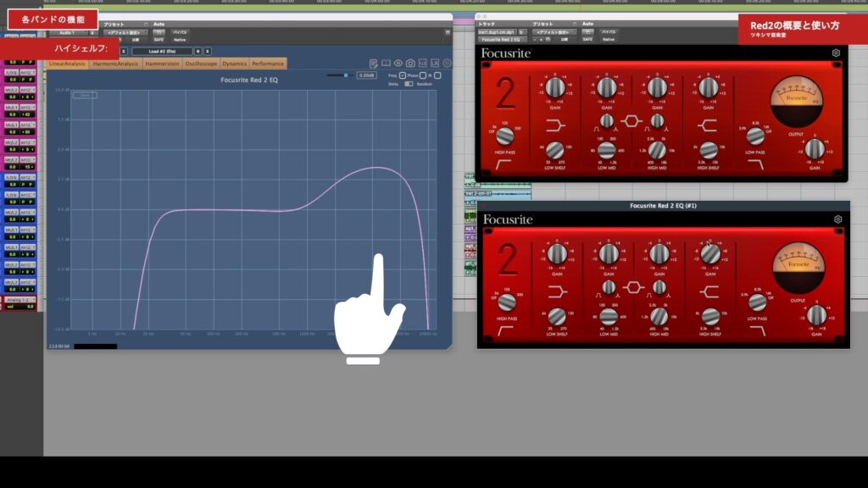Enable the Freq checkbox in the analyzer
Image resolution: width=868 pixels, height=488 pixels.
click(x=403, y=75)
